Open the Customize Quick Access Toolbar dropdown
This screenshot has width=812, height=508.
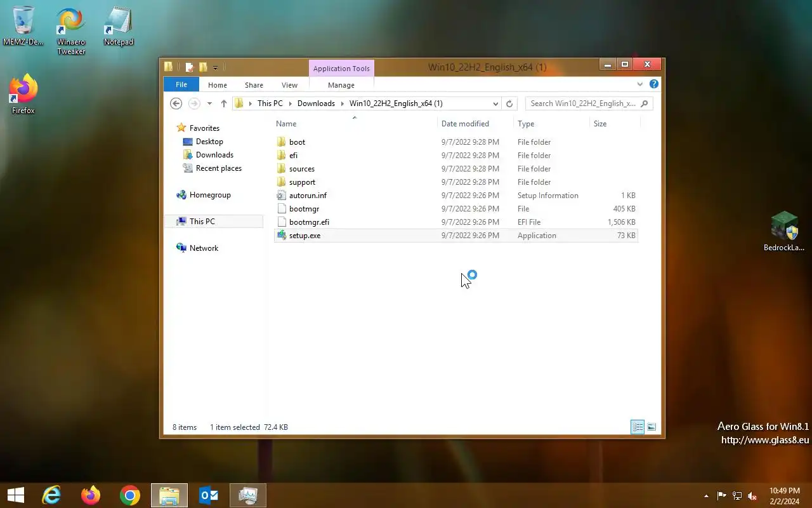pos(215,67)
